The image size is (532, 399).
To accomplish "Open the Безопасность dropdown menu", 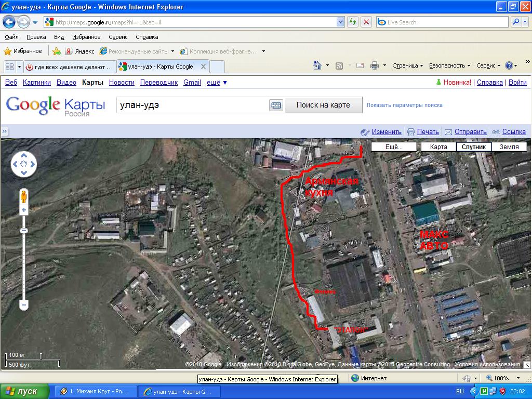I will tap(449, 65).
